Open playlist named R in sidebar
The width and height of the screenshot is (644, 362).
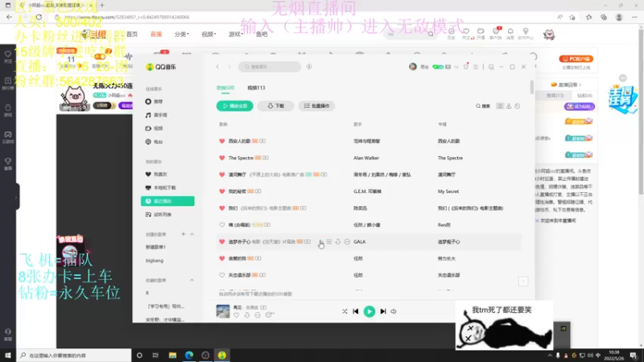(x=147, y=293)
